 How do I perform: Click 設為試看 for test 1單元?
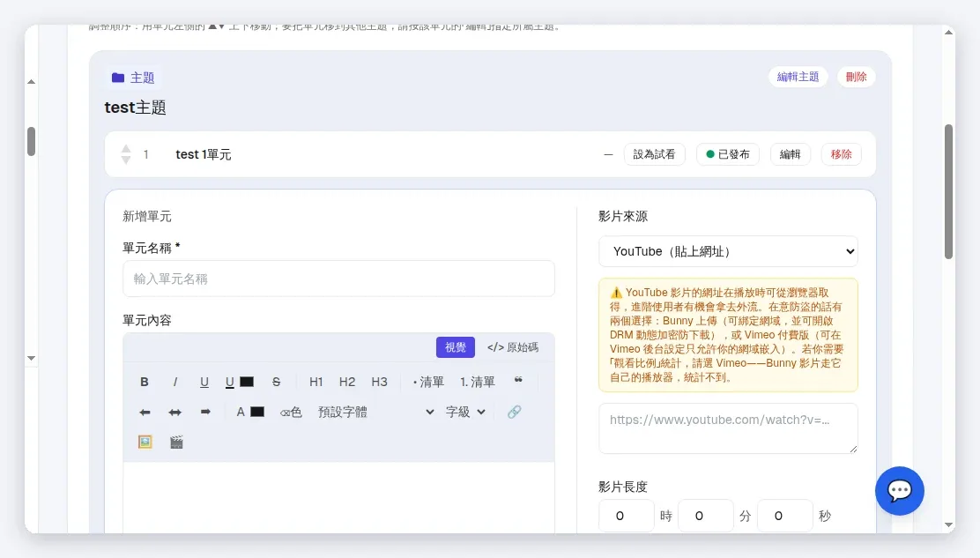655,154
